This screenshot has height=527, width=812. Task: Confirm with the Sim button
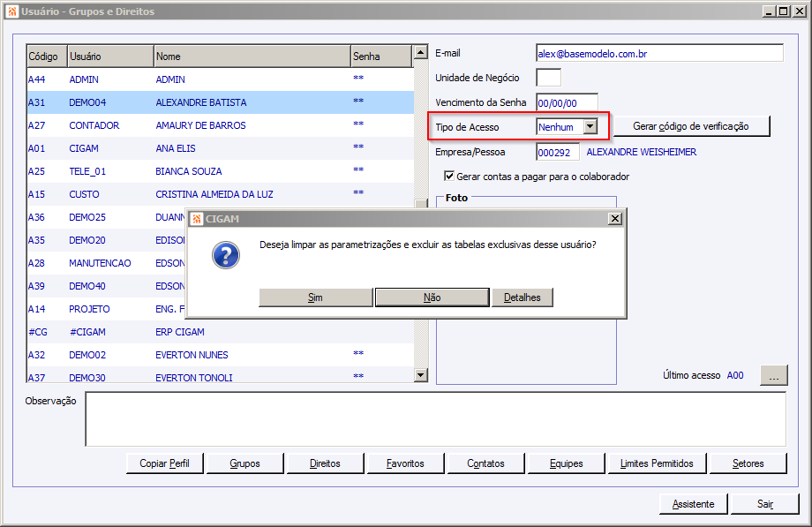315,297
